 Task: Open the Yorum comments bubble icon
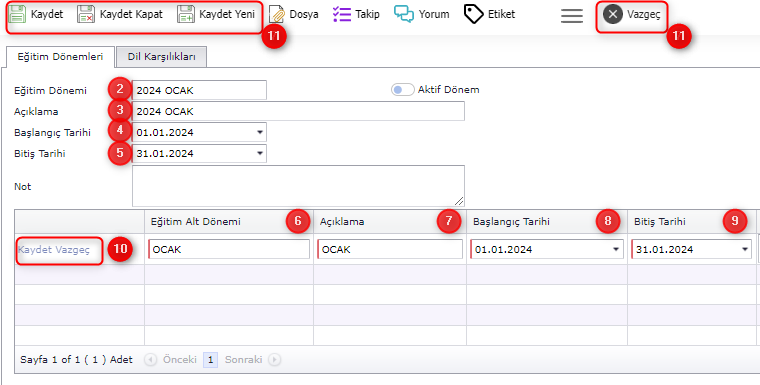(x=404, y=14)
